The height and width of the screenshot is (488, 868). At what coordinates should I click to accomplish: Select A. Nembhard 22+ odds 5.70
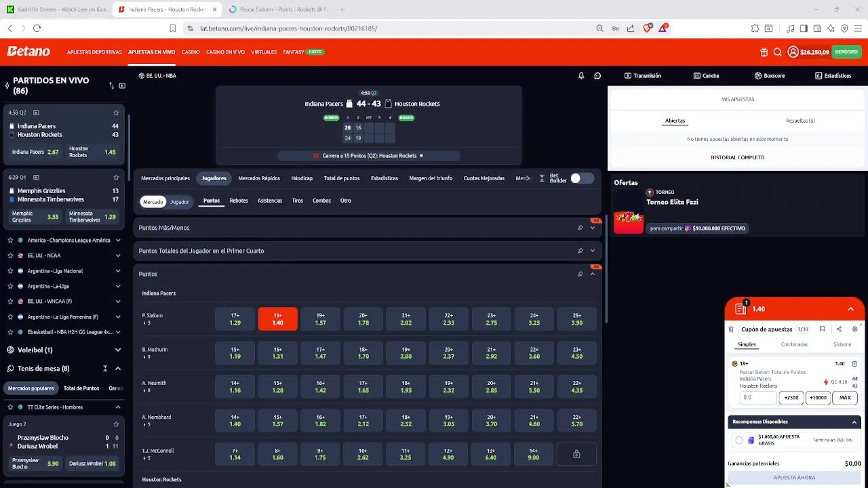tap(576, 421)
